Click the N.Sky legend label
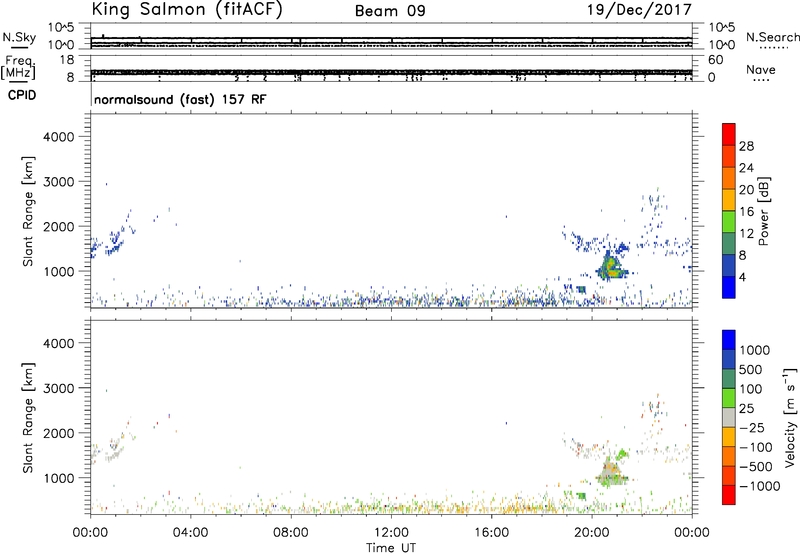800x554 pixels. [x=19, y=37]
